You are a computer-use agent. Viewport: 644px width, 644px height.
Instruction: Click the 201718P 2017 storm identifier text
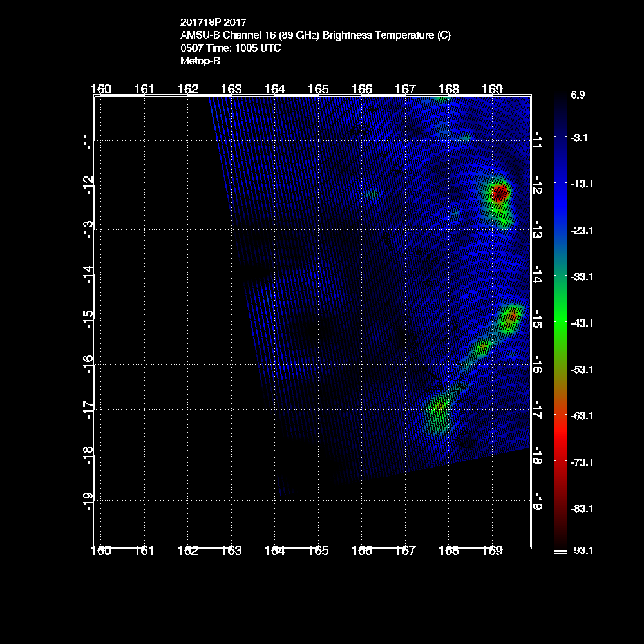(213, 23)
